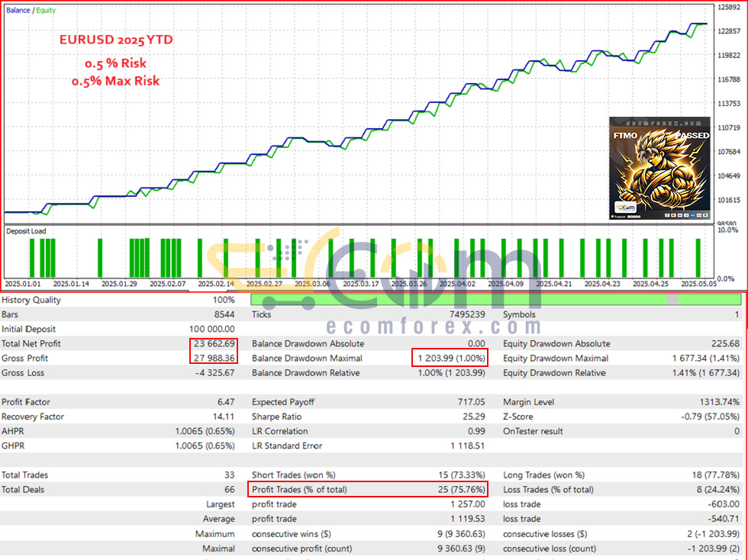The image size is (748, 560).
Task: Select the Total Net Profit value 23 662.69
Action: (x=214, y=344)
